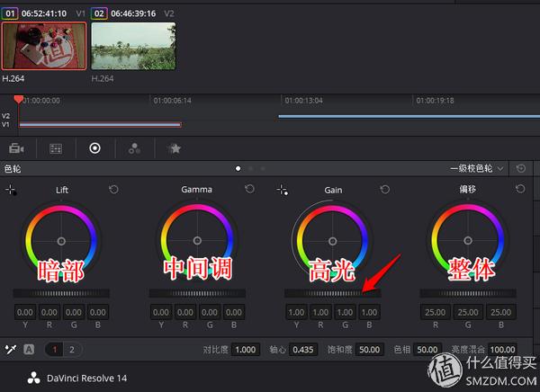540x392 pixels.
Task: Reset the Lift wheel
Action: pos(113,190)
